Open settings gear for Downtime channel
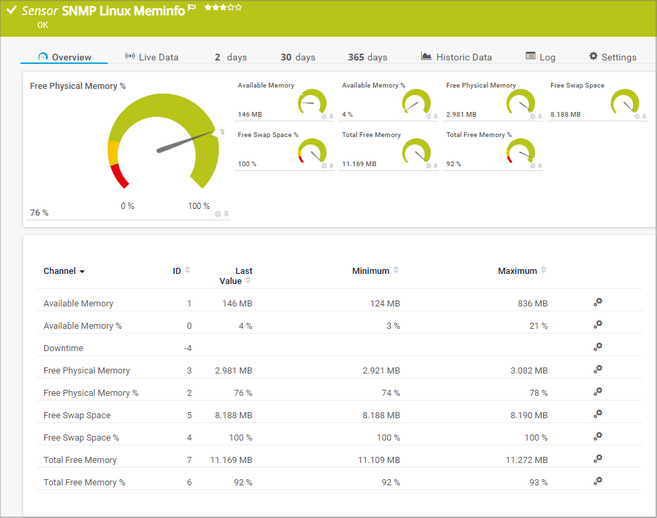 click(x=598, y=347)
